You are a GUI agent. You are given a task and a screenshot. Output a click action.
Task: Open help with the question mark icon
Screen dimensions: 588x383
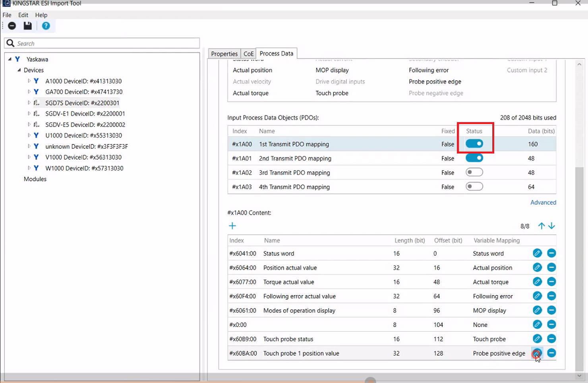click(x=46, y=26)
